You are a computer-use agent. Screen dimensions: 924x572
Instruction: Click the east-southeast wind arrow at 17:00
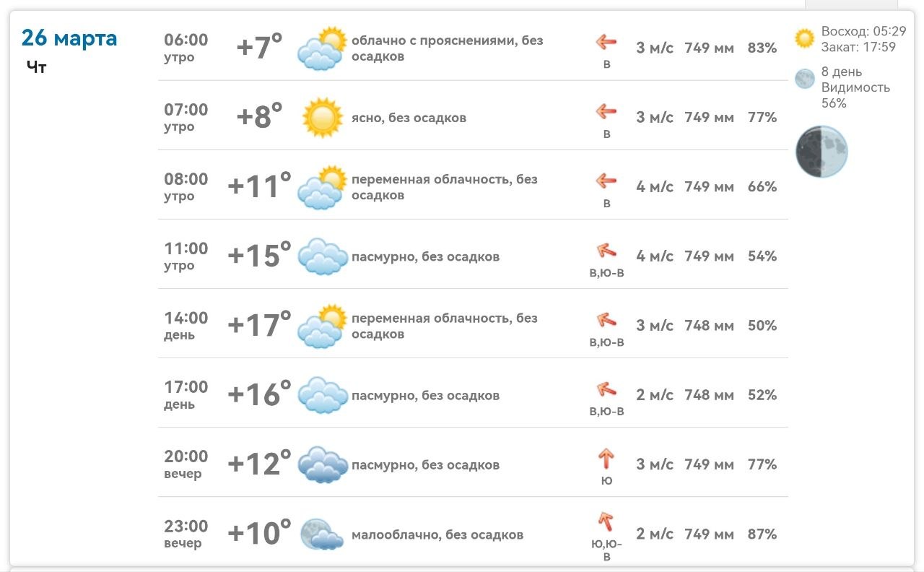pos(606,390)
